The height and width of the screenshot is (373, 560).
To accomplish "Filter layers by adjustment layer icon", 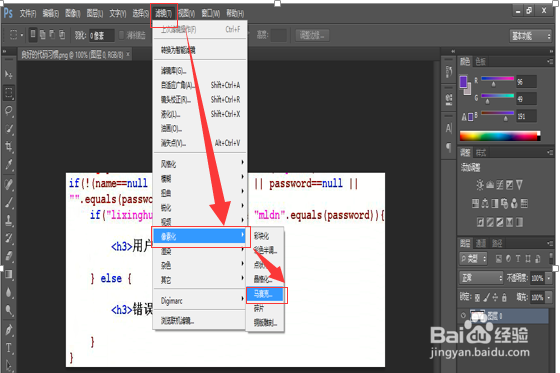I will coord(508,259).
